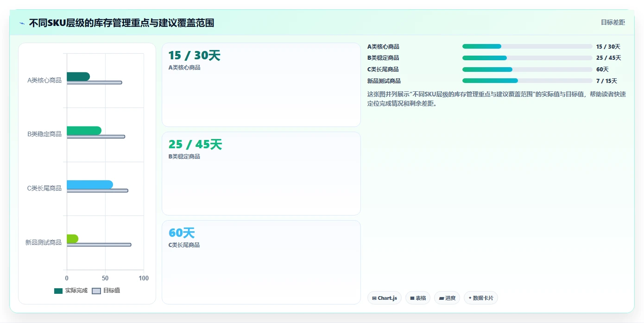Click the 新品测试商品 chart axis label
Image resolution: width=644 pixels, height=323 pixels.
tap(44, 242)
